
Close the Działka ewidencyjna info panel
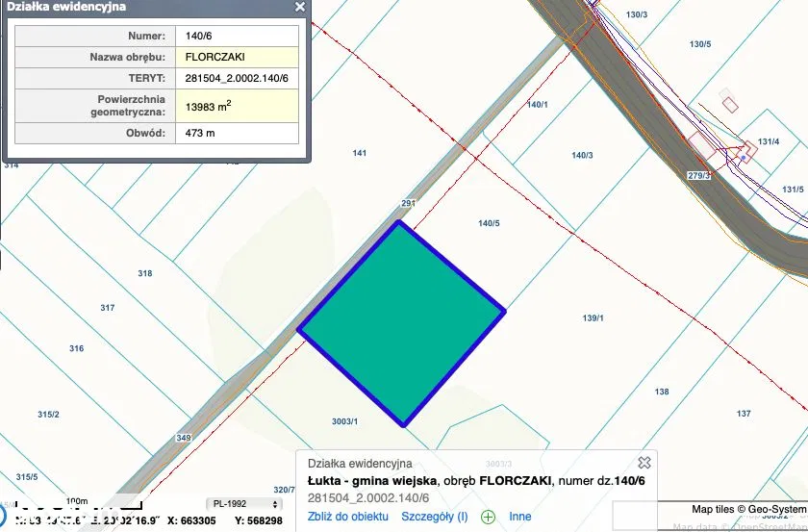(300, 7)
